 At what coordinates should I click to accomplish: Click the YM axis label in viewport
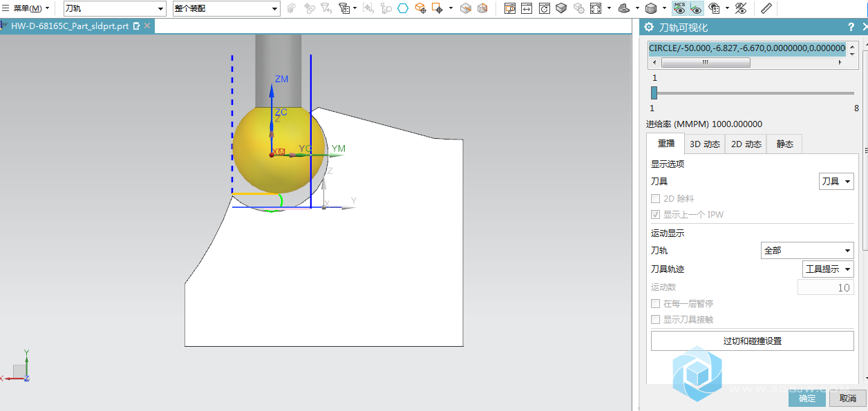pyautogui.click(x=338, y=149)
